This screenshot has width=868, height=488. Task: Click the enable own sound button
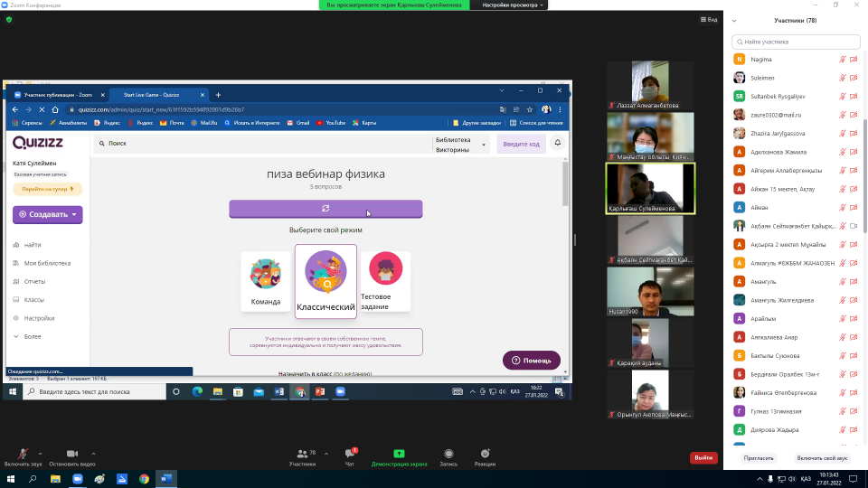click(x=822, y=458)
